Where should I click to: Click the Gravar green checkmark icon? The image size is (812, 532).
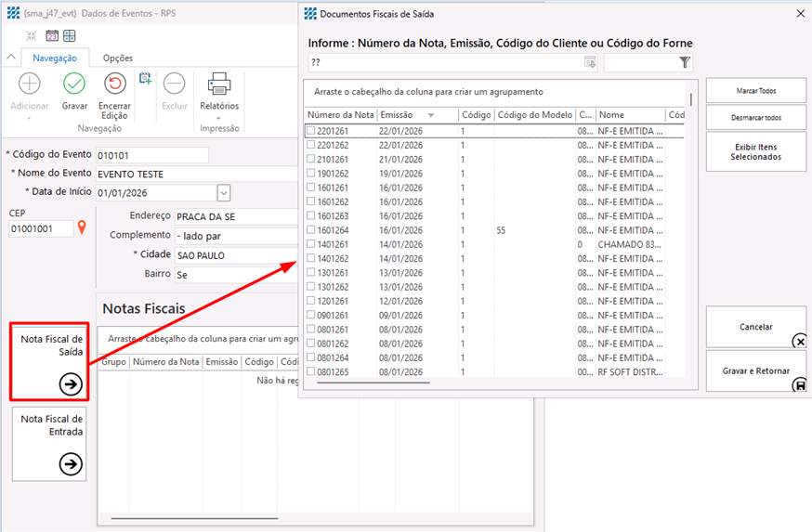pos(74,84)
